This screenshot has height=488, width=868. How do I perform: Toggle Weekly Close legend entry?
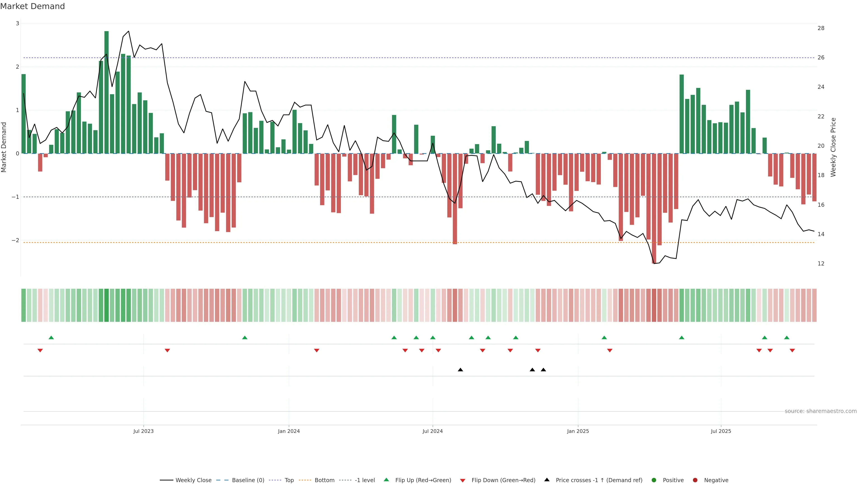(193, 480)
